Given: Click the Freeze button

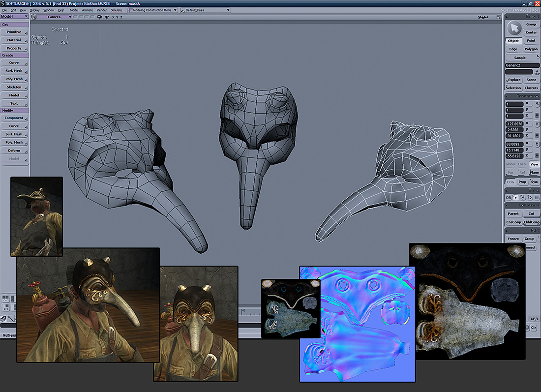Looking at the screenshot, I should [513, 239].
